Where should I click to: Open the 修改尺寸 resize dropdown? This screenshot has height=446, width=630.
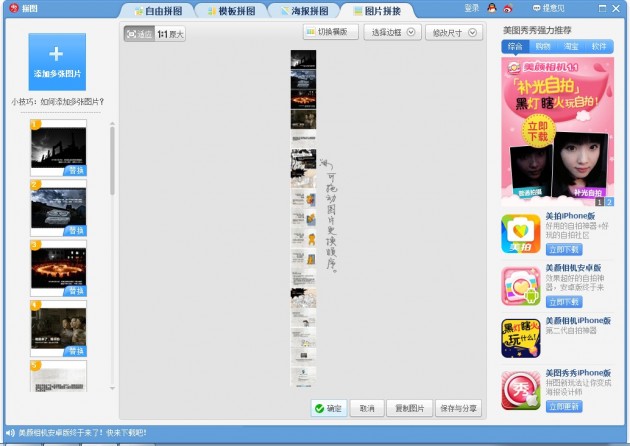[455, 32]
